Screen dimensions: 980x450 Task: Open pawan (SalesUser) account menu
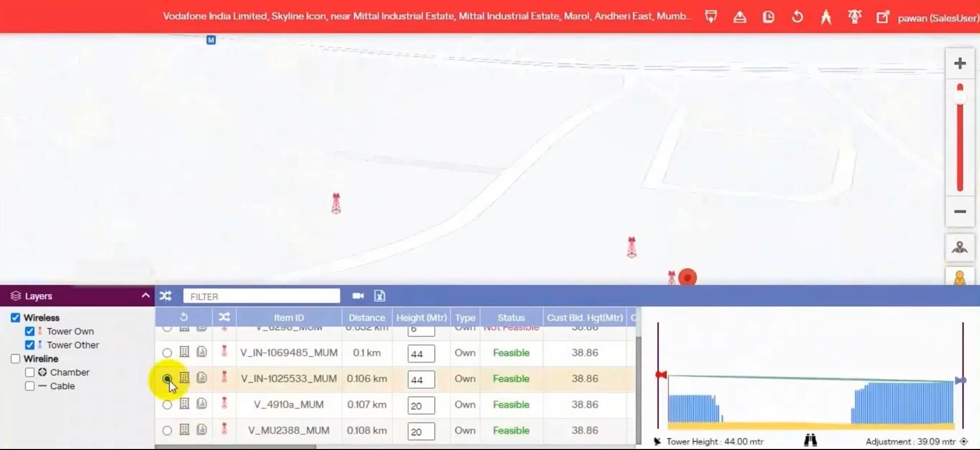938,18
